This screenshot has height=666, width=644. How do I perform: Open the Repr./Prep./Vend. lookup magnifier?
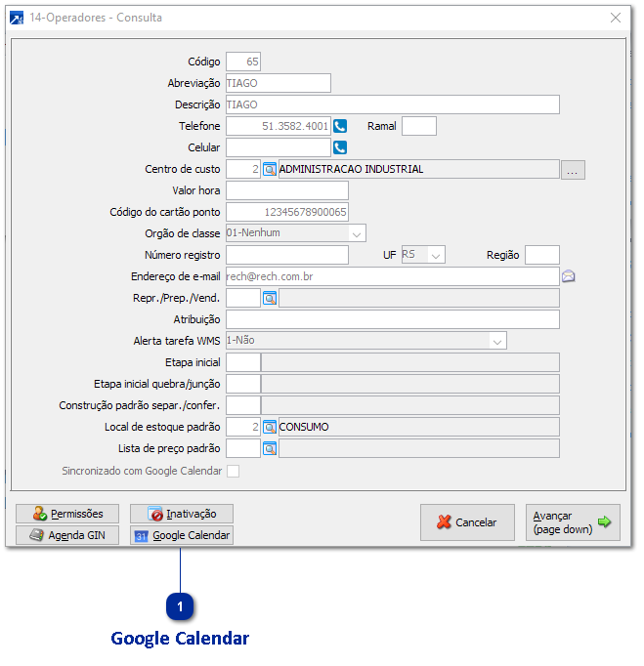coord(270,298)
